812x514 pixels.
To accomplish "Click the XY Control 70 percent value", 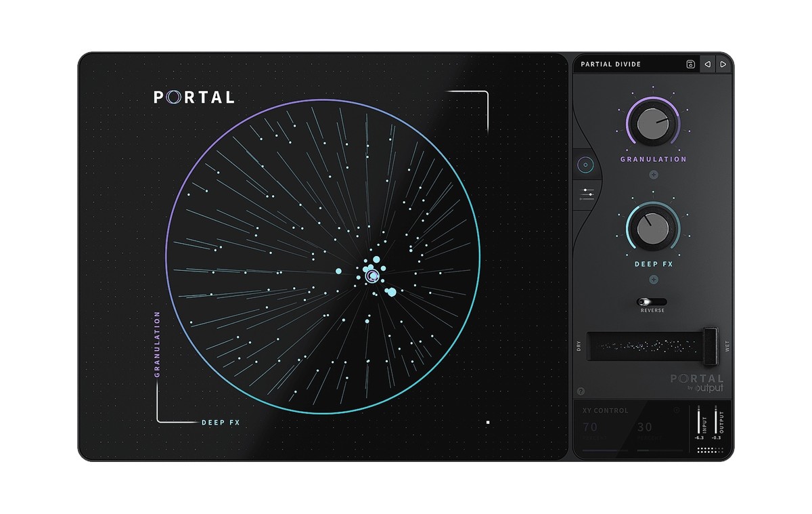I will pos(590,427).
